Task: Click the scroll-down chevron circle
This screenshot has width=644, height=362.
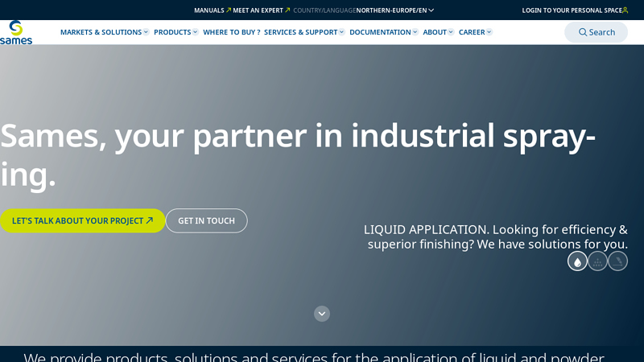Action: 322,314
